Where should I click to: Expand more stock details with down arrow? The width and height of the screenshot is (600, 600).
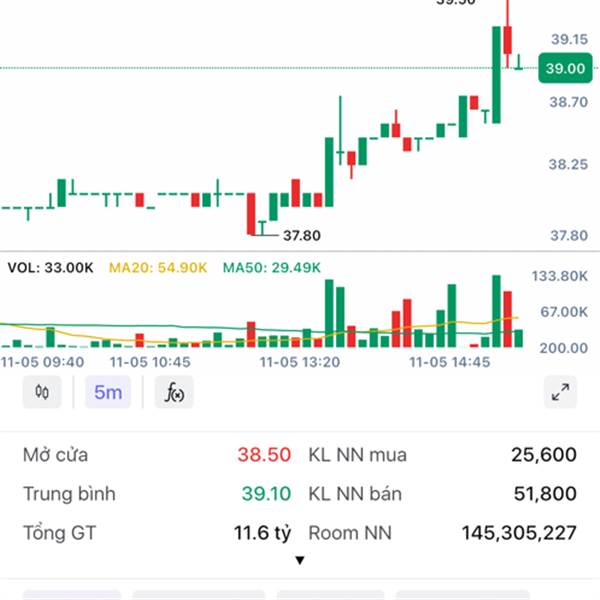pos(300,561)
